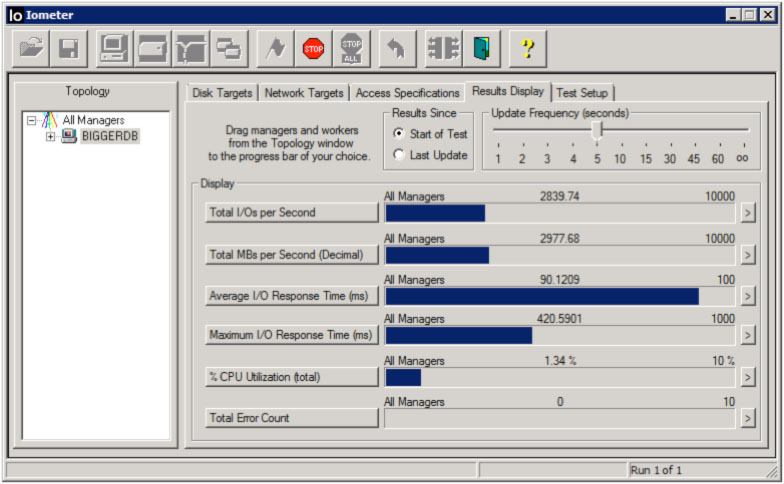The image size is (784, 484).
Task: Click Total I/Os per Second progress bar
Action: coord(560,213)
